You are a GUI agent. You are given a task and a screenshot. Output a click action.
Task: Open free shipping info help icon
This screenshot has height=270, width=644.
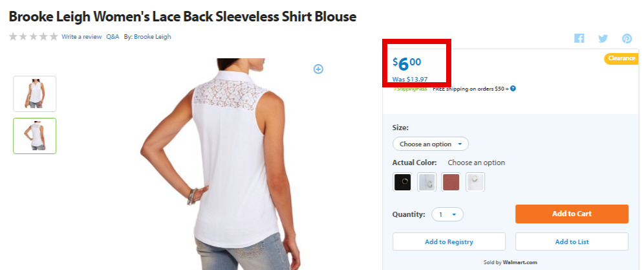point(513,88)
